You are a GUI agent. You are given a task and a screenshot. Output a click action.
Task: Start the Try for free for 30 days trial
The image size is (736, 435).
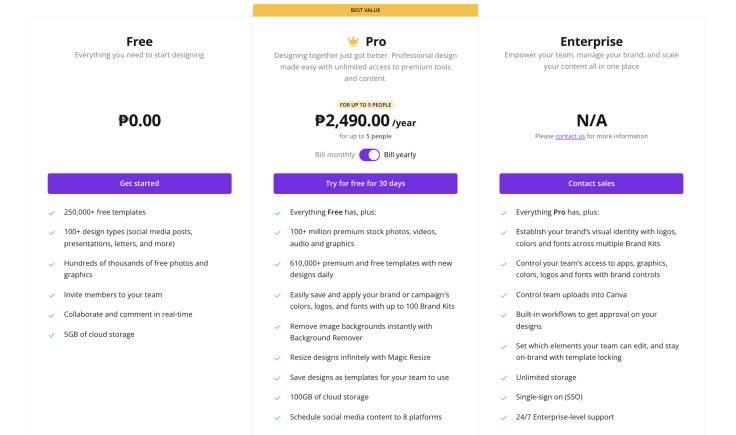coord(365,183)
